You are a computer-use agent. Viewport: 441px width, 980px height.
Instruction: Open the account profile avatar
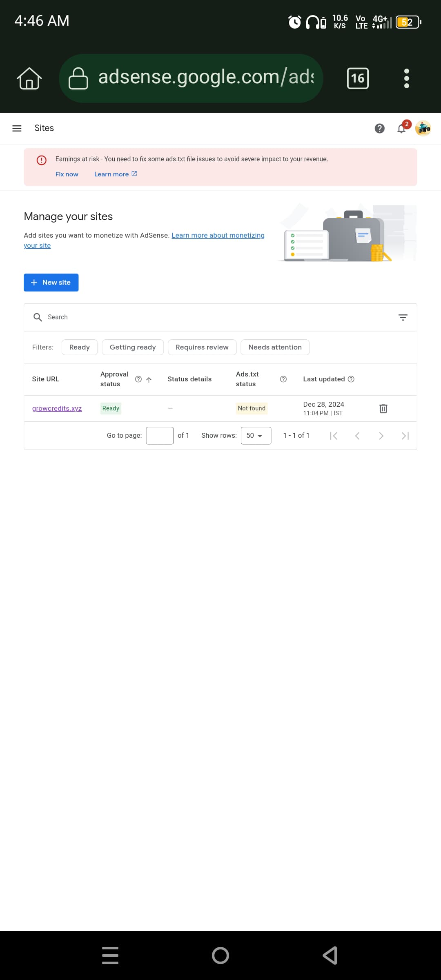pyautogui.click(x=423, y=128)
